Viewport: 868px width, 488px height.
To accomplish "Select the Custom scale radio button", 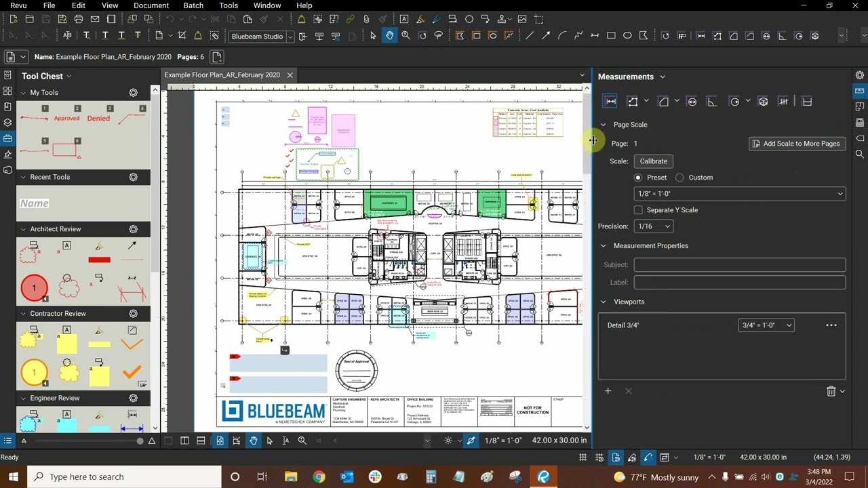I will (x=679, y=177).
